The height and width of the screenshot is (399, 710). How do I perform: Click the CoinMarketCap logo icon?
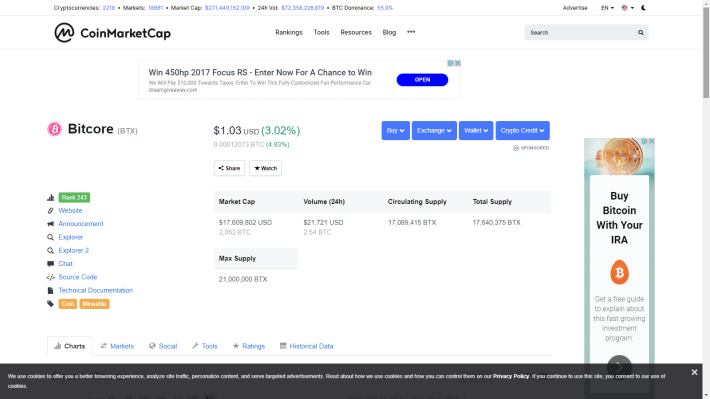click(x=64, y=33)
